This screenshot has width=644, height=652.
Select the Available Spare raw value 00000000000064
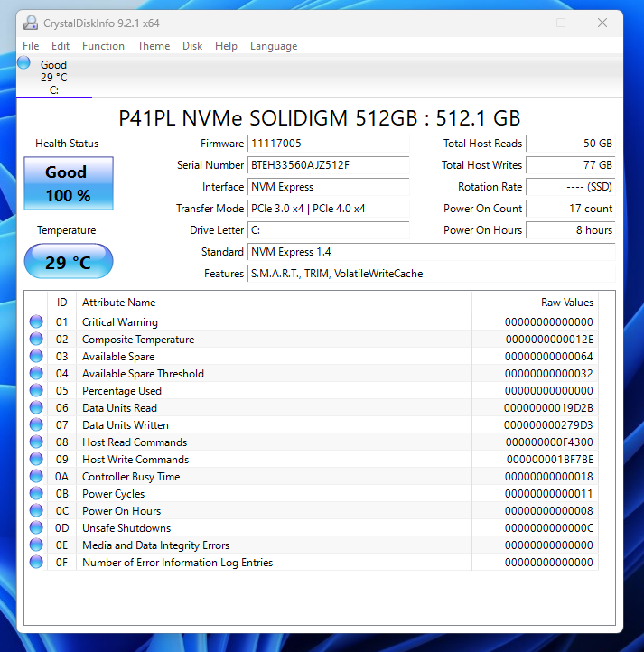(549, 357)
